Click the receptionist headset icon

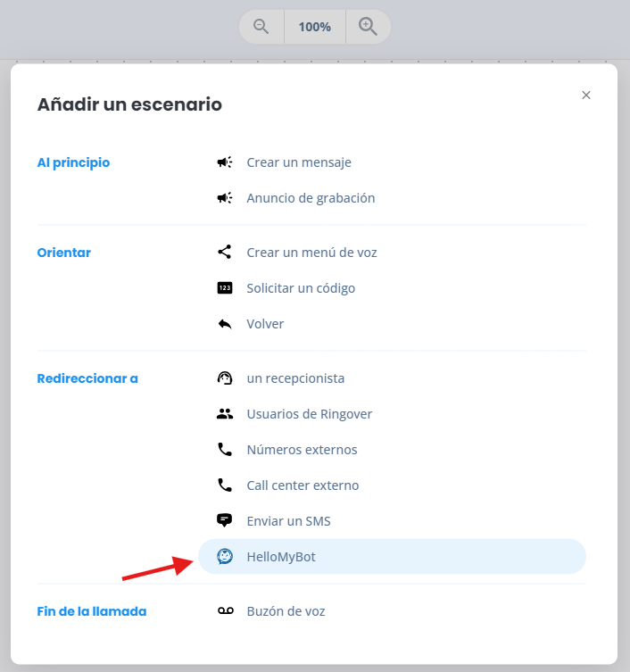pos(225,378)
